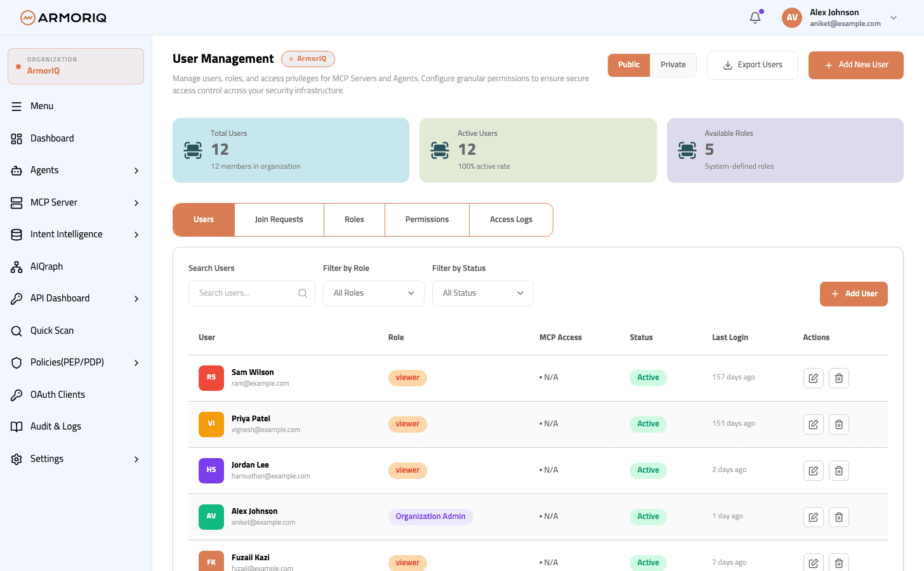Click the Last Login column header
The height and width of the screenshot is (571, 924).
click(730, 338)
